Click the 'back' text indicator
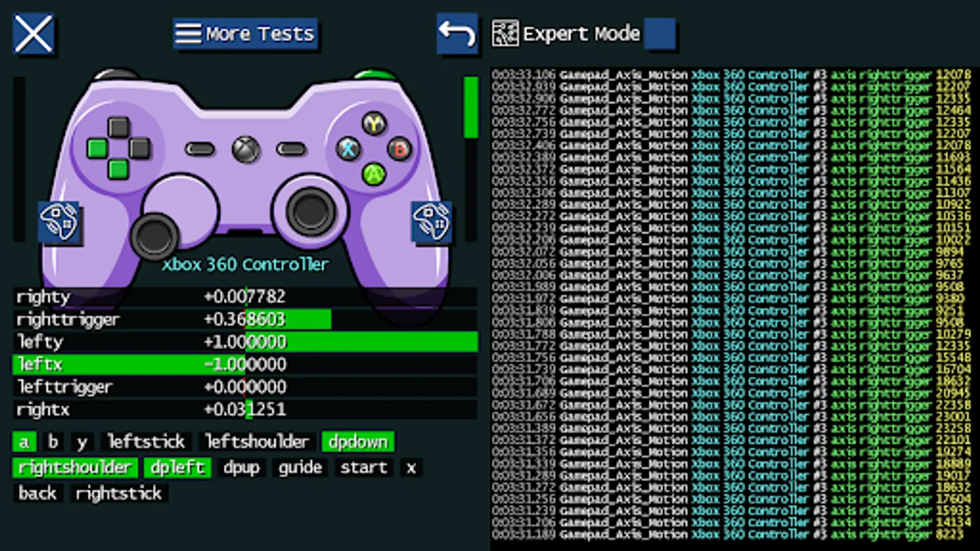The width and height of the screenshot is (980, 551). pos(37,493)
